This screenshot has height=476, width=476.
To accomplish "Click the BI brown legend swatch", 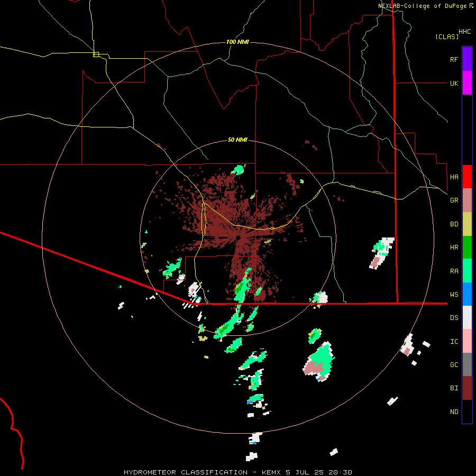I will pyautogui.click(x=467, y=388).
